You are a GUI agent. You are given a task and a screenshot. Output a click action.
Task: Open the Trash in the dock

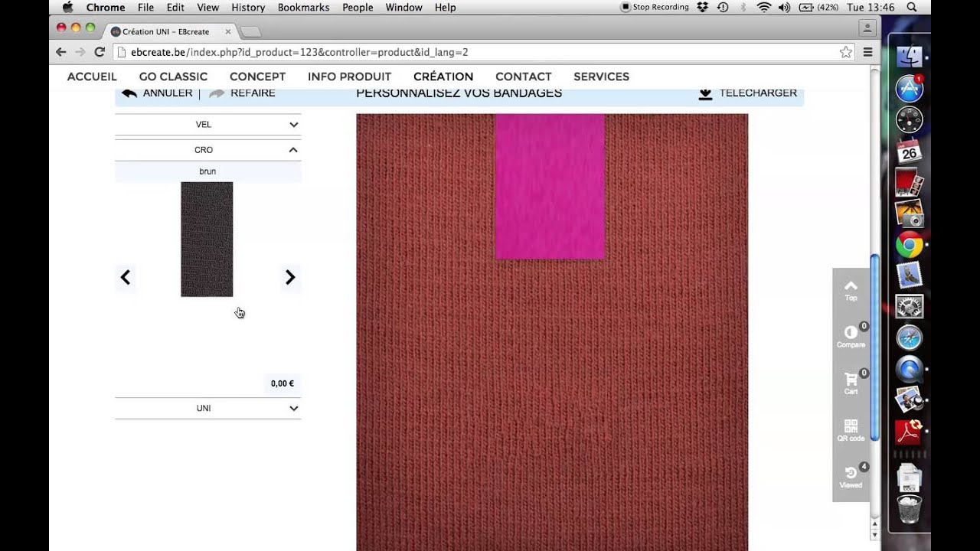pos(910,508)
